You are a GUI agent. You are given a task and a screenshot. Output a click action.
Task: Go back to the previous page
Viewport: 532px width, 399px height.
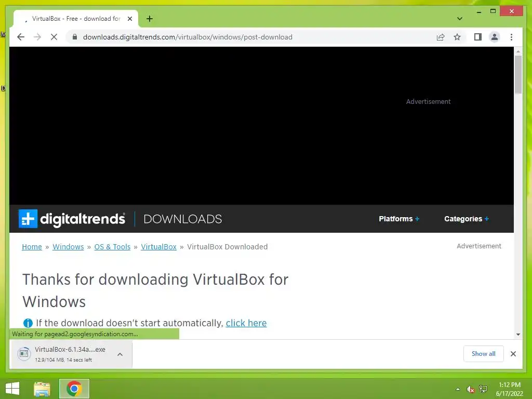(21, 37)
